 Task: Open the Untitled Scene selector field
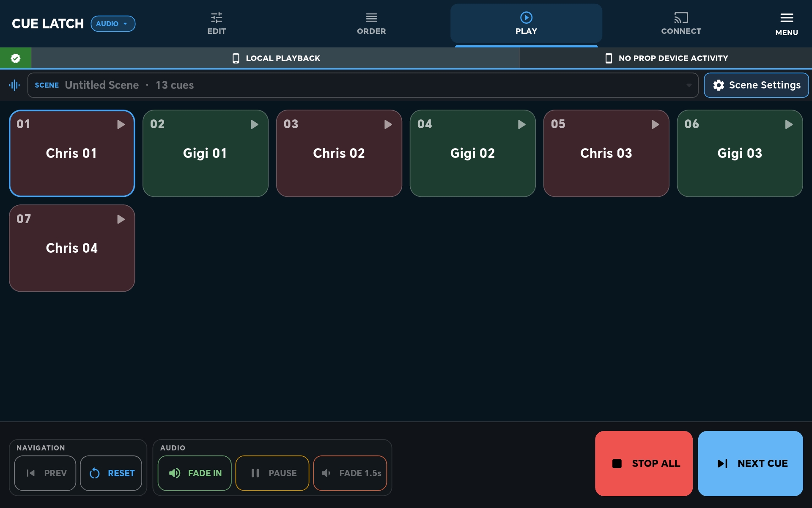point(363,85)
